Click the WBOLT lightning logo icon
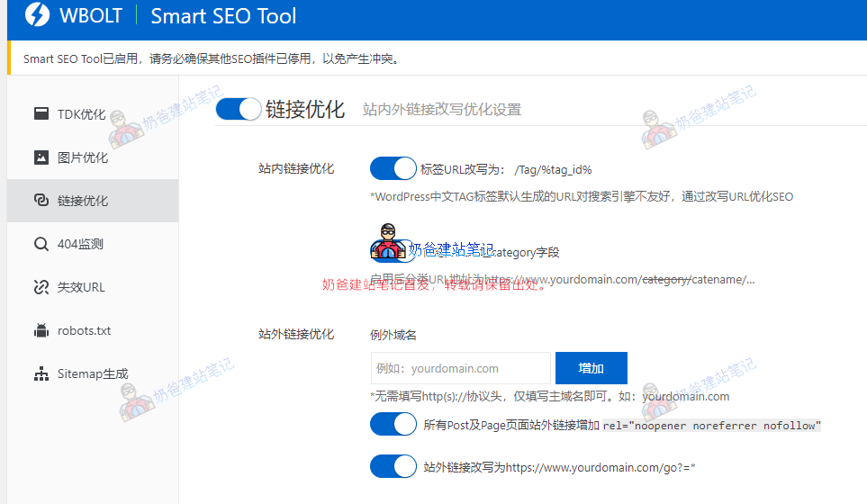 (38, 15)
